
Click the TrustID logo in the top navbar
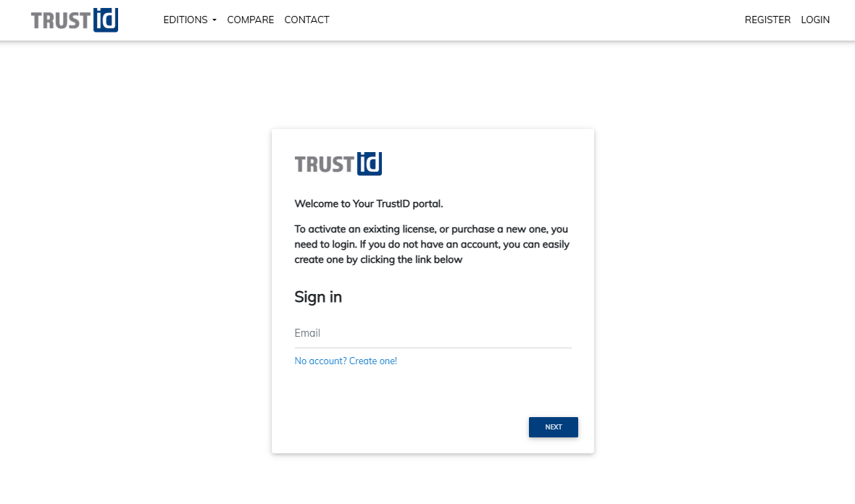point(74,20)
